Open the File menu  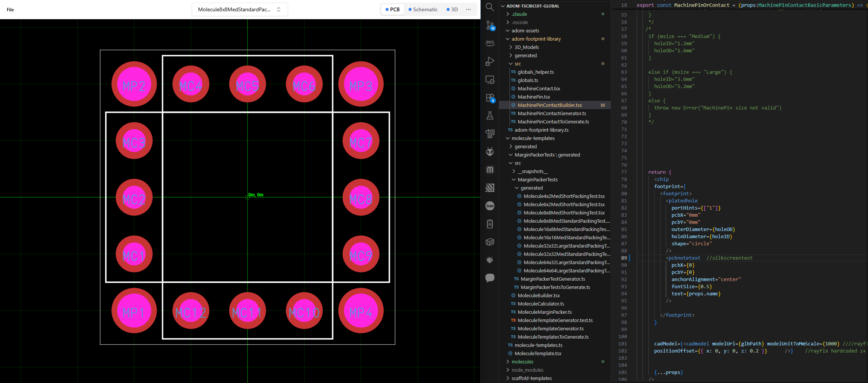click(x=10, y=9)
